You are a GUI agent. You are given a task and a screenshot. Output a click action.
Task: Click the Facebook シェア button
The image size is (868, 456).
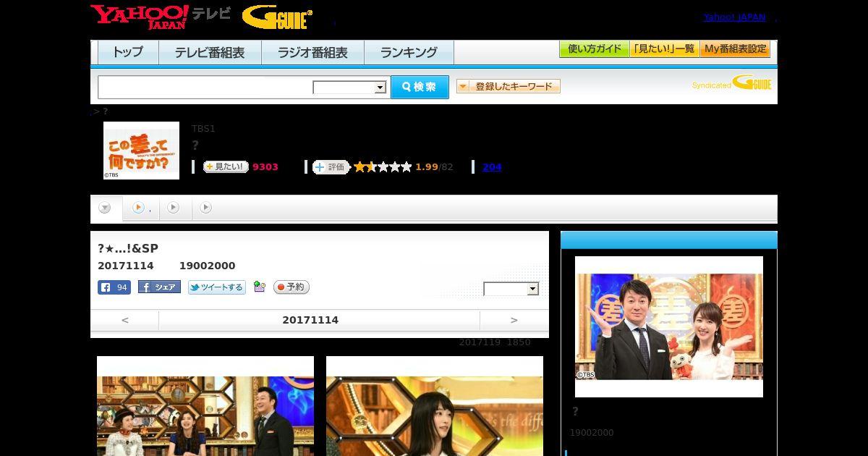(x=159, y=287)
